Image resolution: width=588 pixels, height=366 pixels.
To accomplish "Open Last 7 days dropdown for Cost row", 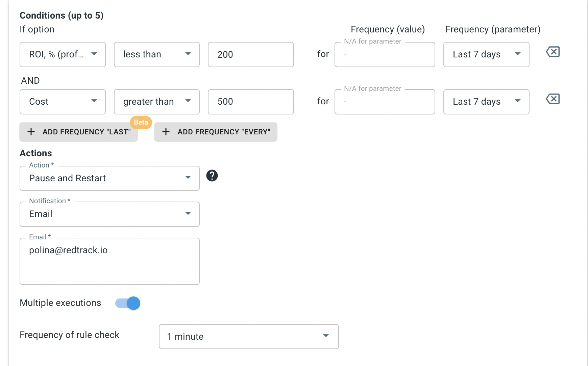I will (x=486, y=102).
